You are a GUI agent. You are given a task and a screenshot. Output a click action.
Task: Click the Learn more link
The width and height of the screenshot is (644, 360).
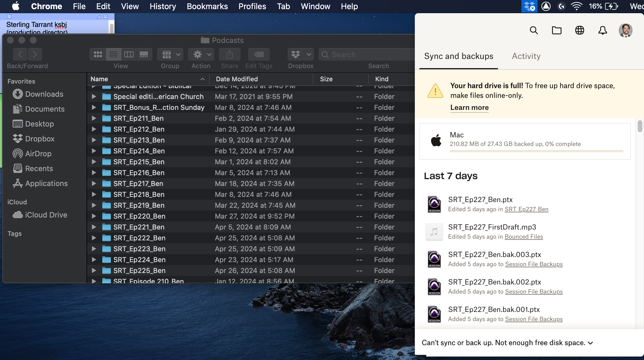(469, 108)
